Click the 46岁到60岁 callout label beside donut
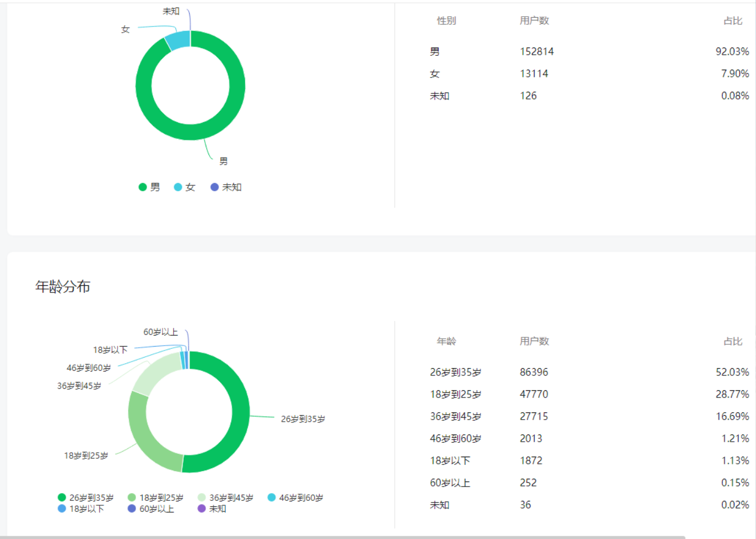The height and width of the screenshot is (539, 756). click(88, 368)
